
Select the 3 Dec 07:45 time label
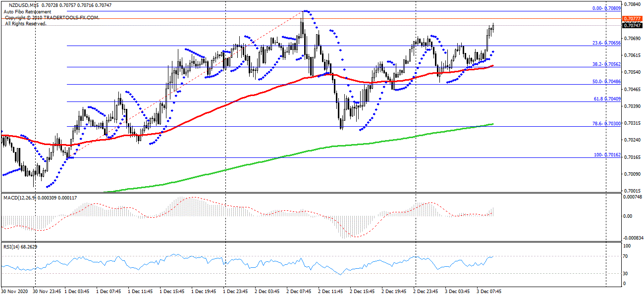point(489,292)
